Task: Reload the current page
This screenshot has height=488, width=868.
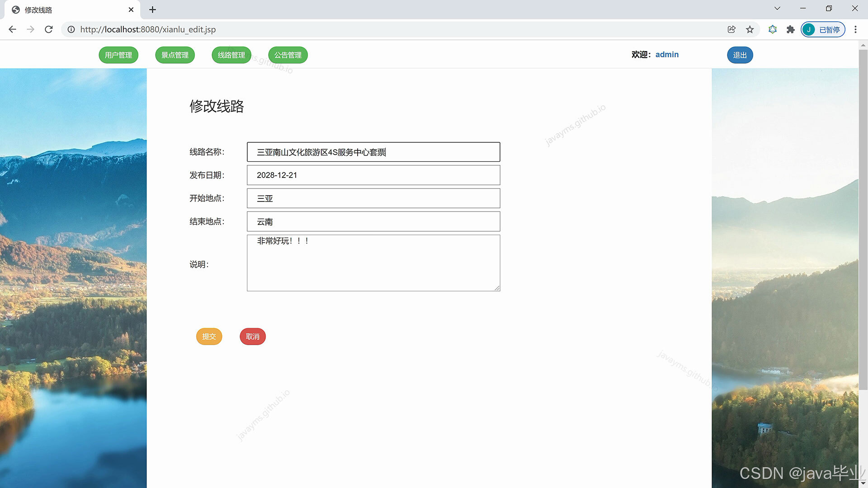Action: point(49,29)
